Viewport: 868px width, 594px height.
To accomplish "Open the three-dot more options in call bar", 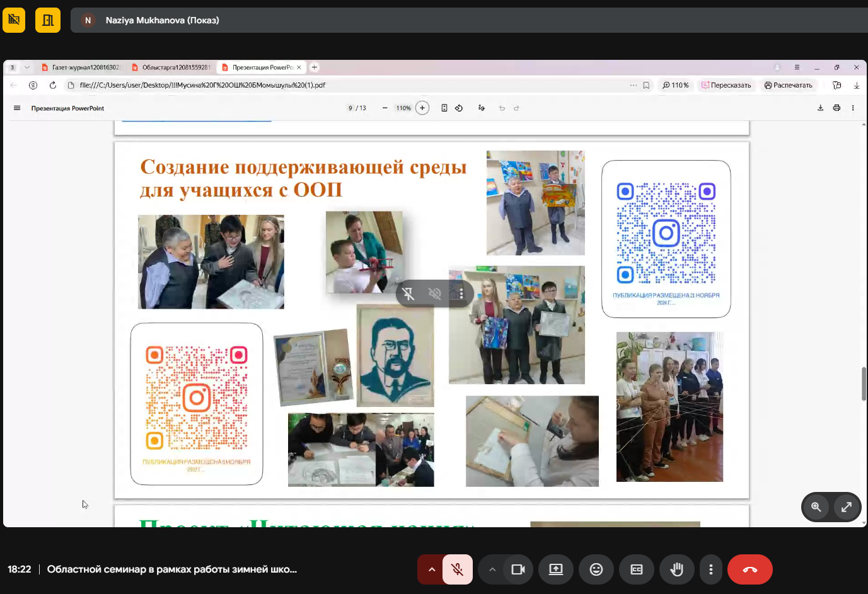I will [711, 569].
